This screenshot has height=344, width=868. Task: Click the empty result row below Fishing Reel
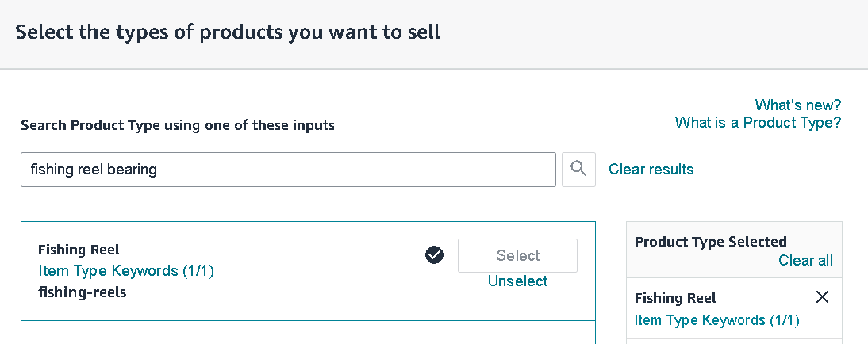click(309, 332)
